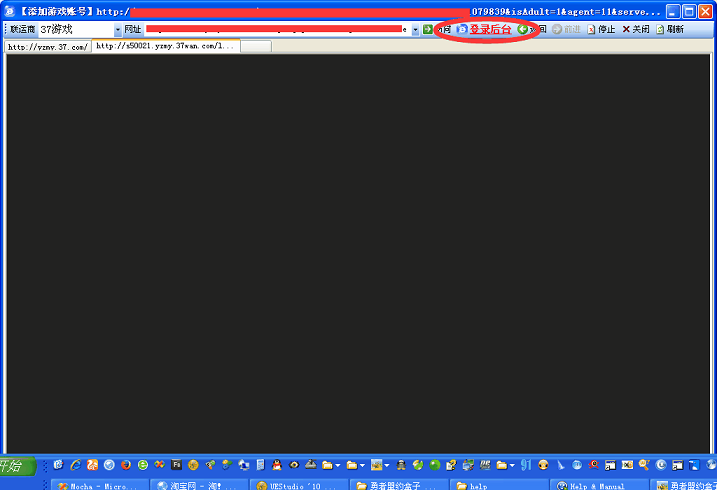This screenshot has height=490, width=717.
Task: Launch Internet Explorer from quick launch
Action: (x=75, y=465)
